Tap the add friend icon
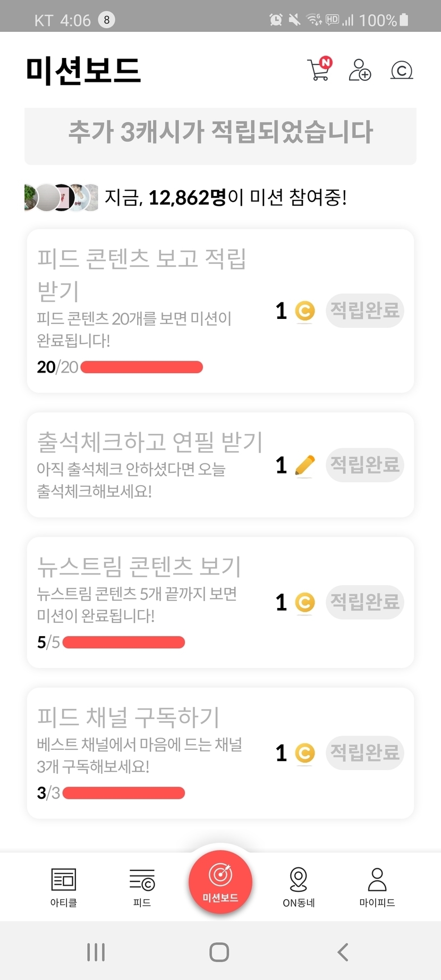The height and width of the screenshot is (980, 441). 360,70
